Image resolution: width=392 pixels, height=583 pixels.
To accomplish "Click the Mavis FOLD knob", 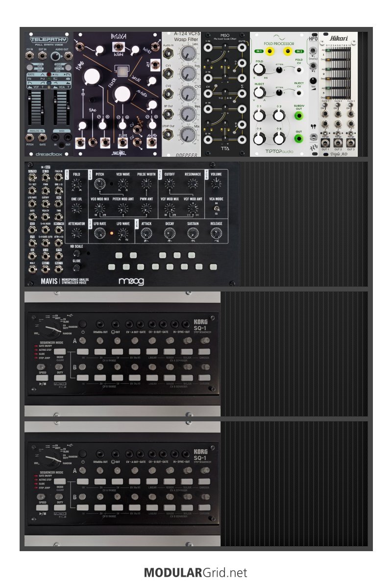I will (76, 184).
